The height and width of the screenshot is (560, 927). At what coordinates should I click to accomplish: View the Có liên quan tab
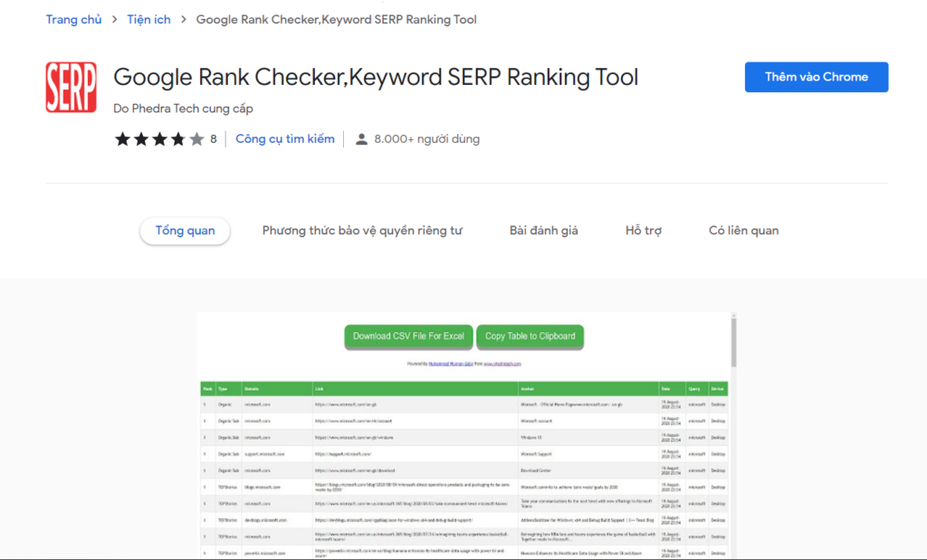743,231
